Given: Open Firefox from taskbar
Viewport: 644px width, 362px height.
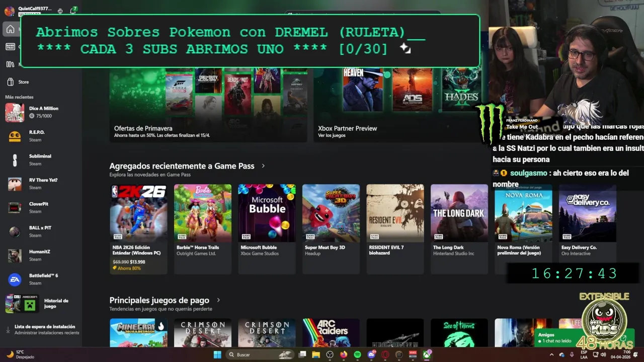Looking at the screenshot, I should pyautogui.click(x=344, y=354).
